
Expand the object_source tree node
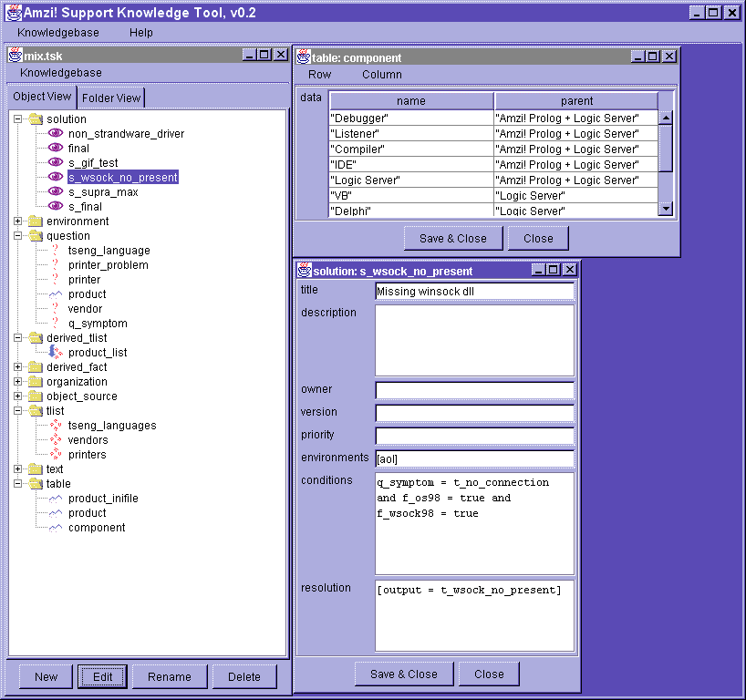(x=17, y=396)
